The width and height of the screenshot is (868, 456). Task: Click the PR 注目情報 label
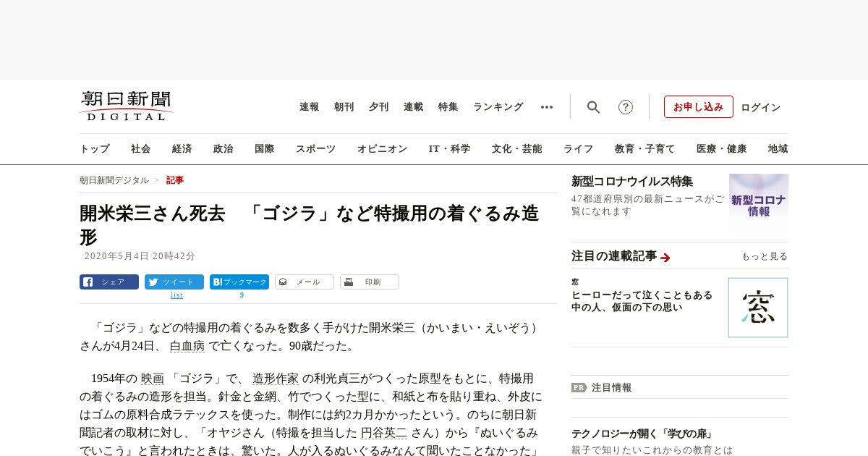tap(602, 388)
